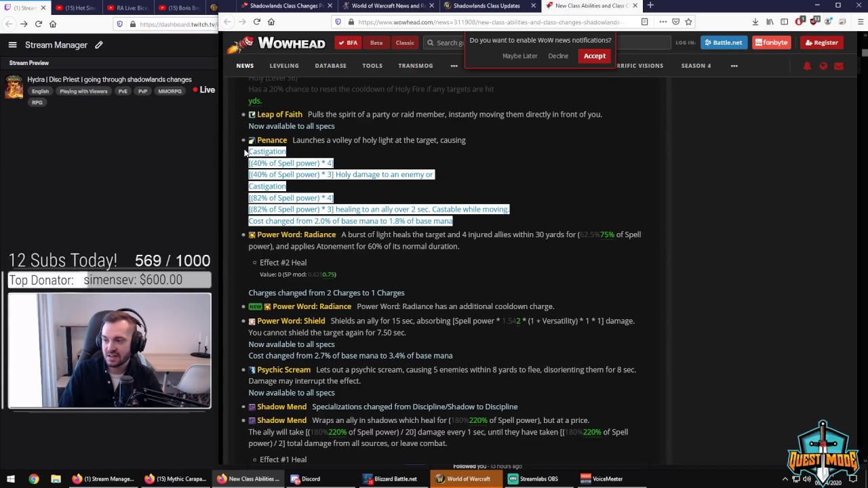Switch to the RA Live browser tab

129,7
